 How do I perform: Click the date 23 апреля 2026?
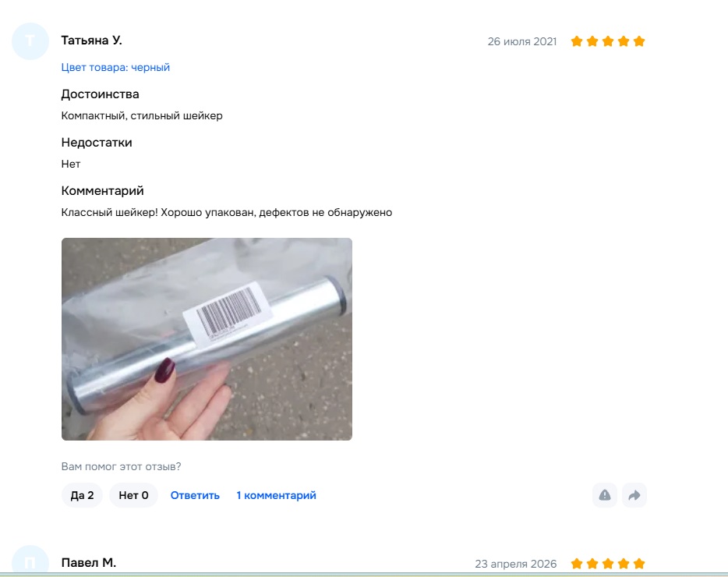pos(515,564)
